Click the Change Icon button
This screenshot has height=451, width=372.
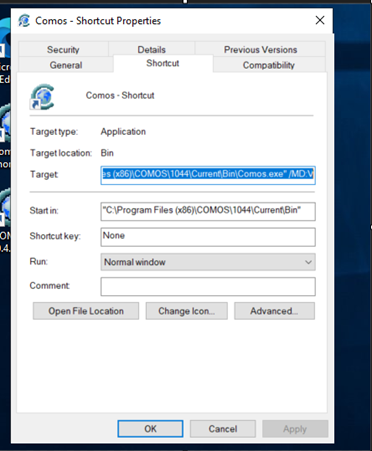187,311
